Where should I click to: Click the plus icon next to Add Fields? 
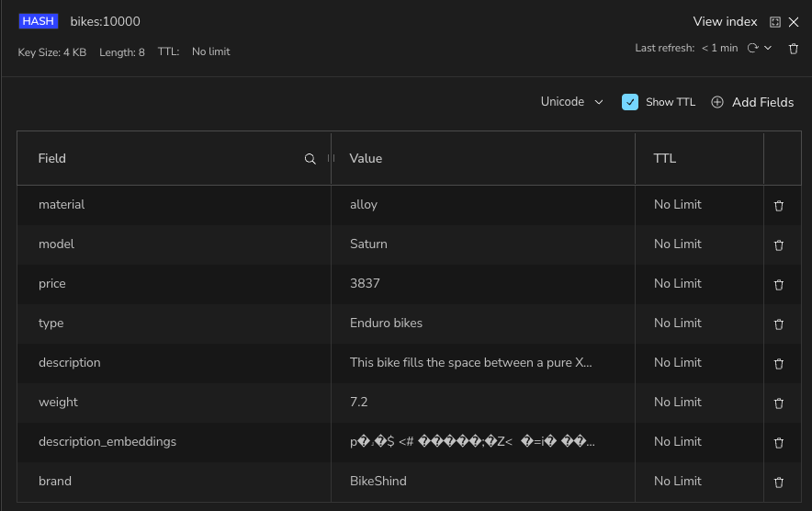click(x=717, y=102)
